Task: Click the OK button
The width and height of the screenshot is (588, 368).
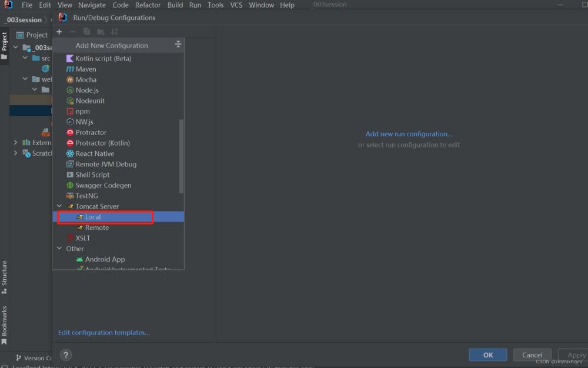Action: (488, 355)
